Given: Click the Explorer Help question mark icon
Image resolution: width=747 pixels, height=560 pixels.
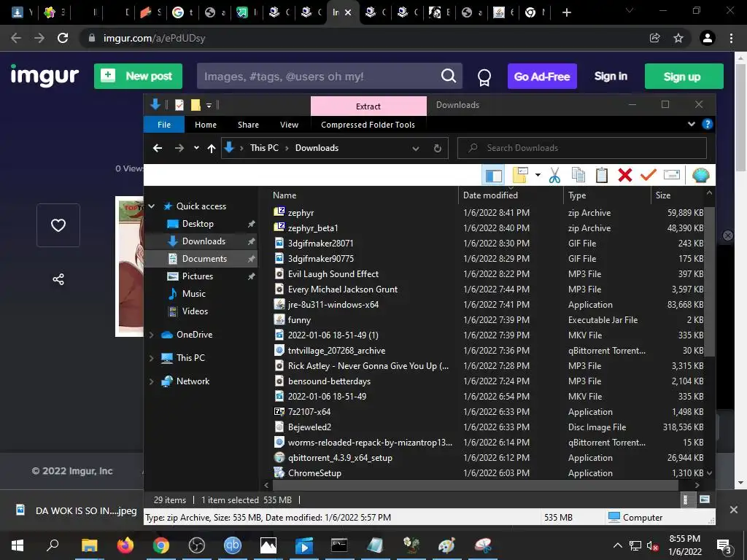Looking at the screenshot, I should [708, 124].
